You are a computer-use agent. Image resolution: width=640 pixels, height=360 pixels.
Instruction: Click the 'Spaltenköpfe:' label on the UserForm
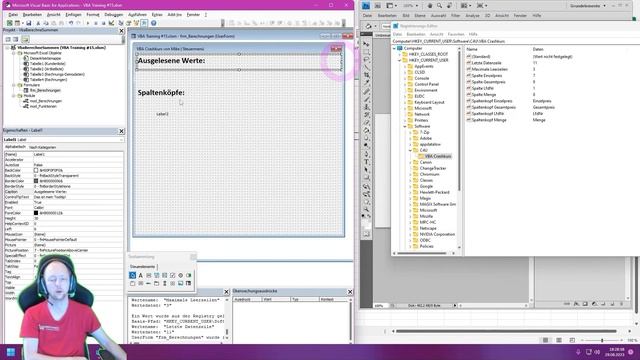tap(161, 93)
